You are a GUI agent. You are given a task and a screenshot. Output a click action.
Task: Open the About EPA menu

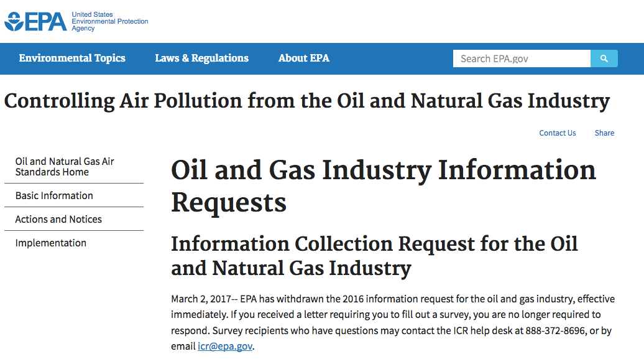(304, 58)
